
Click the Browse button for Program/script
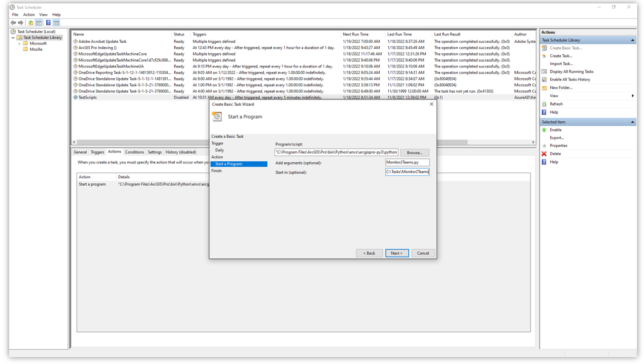414,153
